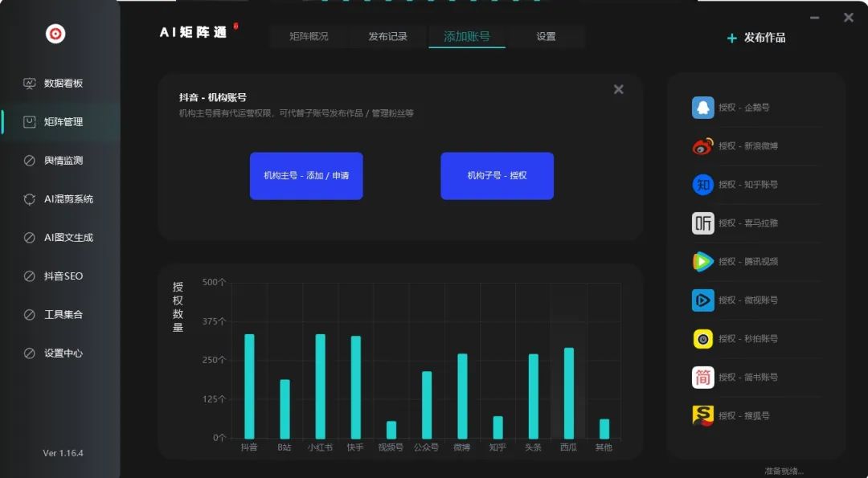Click the 头条 chart bar
Image resolution: width=868 pixels, height=478 pixels.
coord(534,397)
